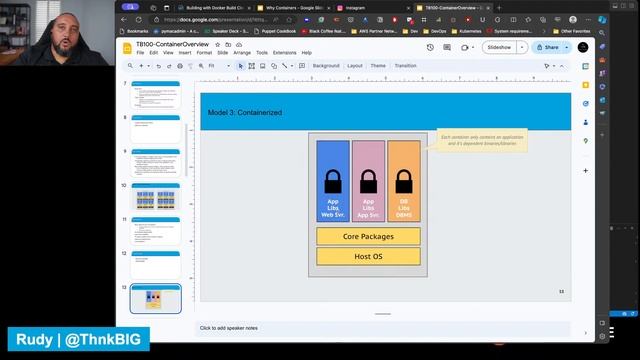Open the Kubernetes bookmarks folder

pos(467,31)
